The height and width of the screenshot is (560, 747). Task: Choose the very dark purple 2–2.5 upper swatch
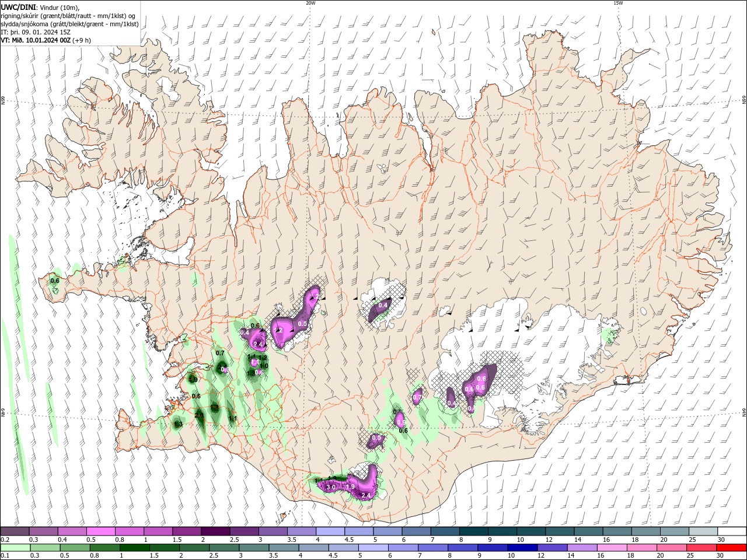(x=215, y=531)
